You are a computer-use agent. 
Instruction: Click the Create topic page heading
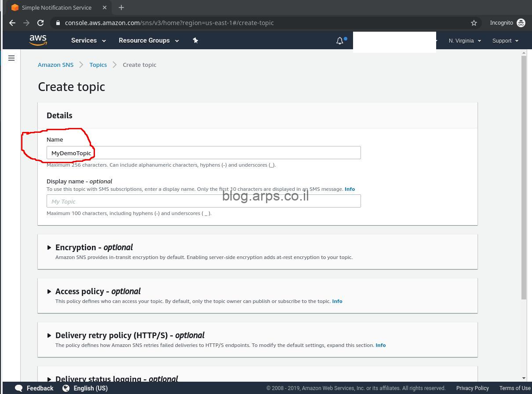pos(72,87)
